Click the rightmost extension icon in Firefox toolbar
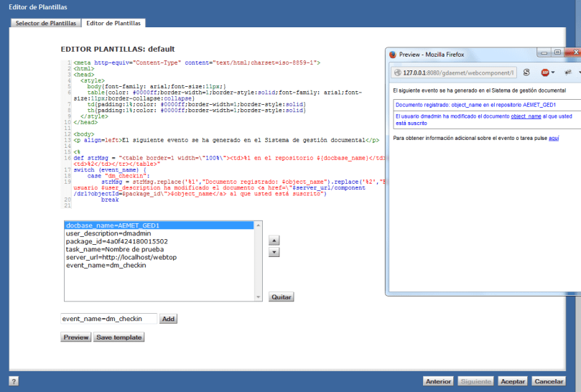Image resolution: width=581 pixels, height=392 pixels. [567, 73]
